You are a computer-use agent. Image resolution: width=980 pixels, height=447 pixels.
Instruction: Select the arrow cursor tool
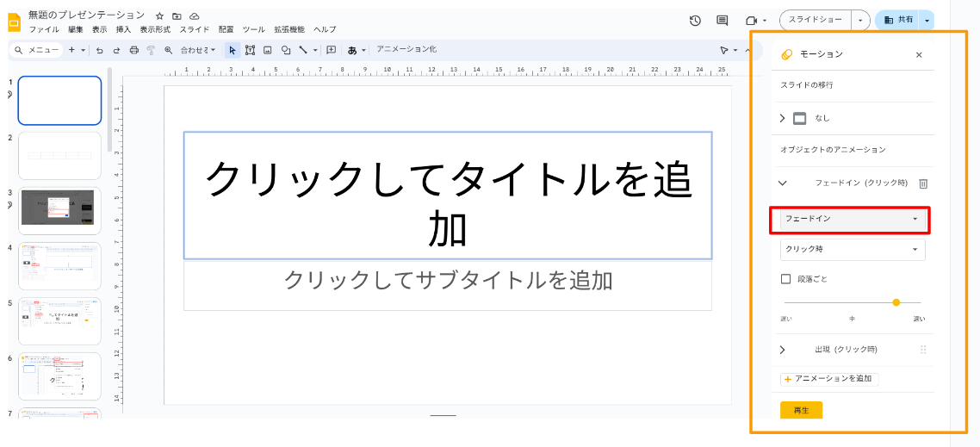[x=233, y=50]
